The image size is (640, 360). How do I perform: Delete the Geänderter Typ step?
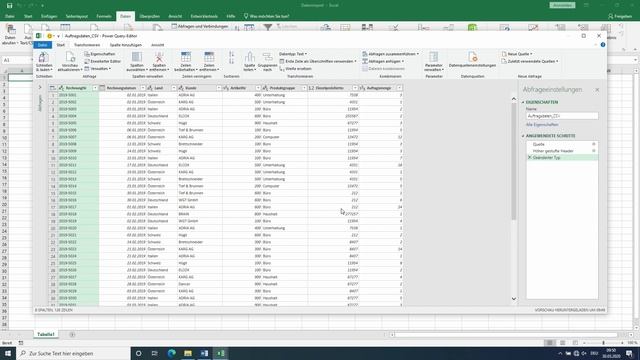[x=530, y=158]
